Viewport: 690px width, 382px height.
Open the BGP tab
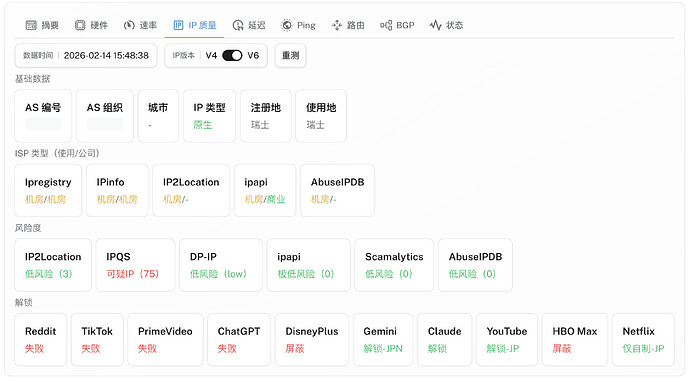(x=397, y=25)
